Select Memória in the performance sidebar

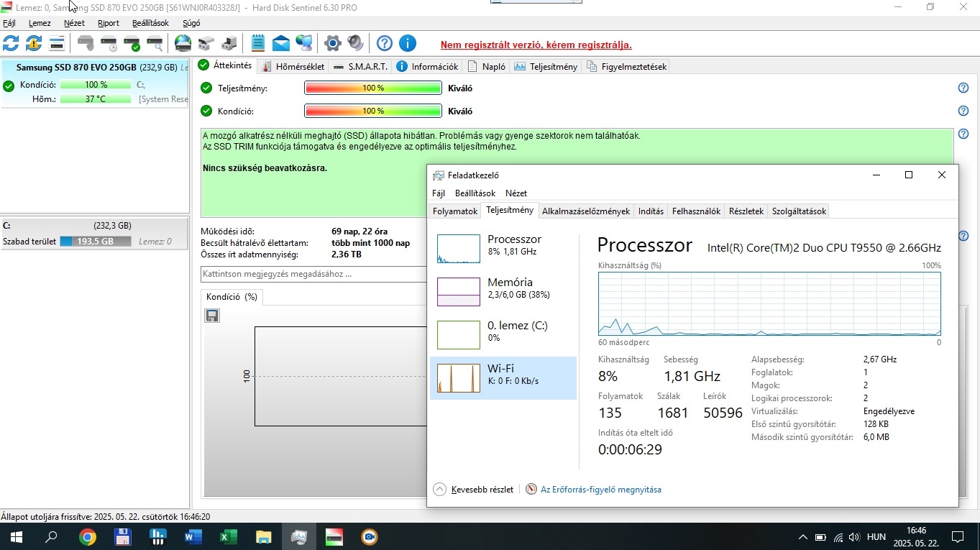pyautogui.click(x=503, y=292)
